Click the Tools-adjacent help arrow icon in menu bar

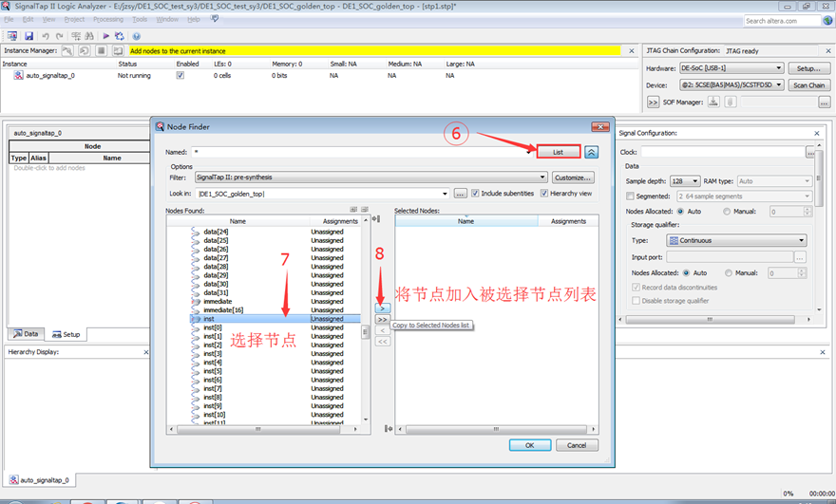[215, 19]
